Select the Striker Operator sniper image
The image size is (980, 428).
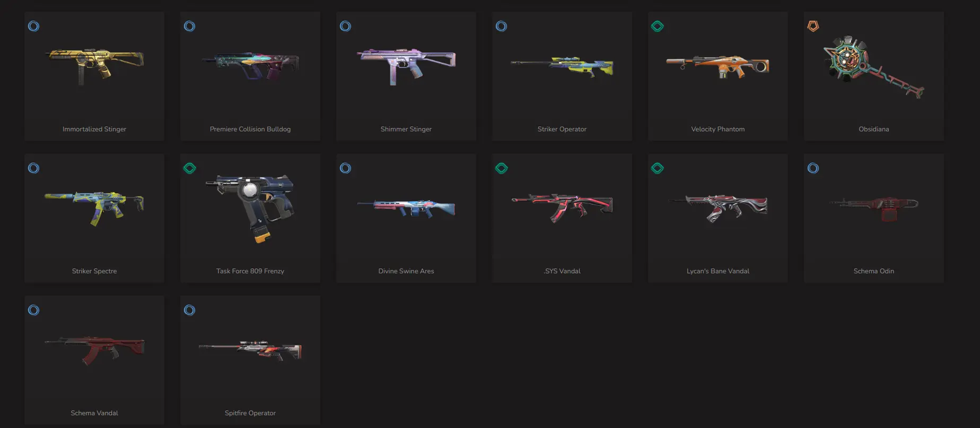click(562, 66)
